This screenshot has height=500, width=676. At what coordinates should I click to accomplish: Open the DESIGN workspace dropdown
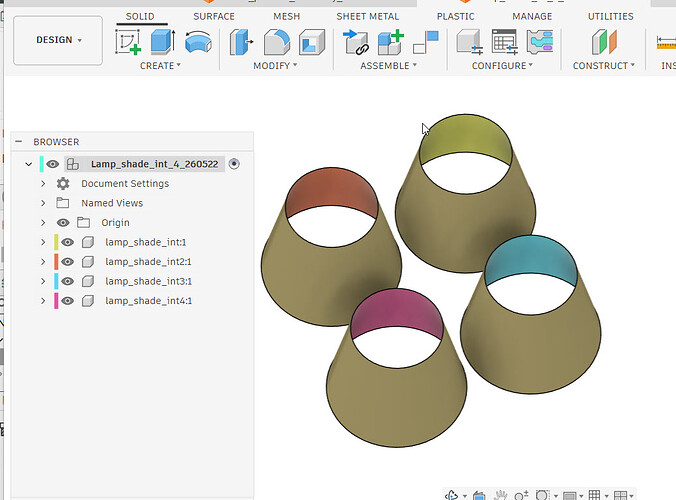pos(58,40)
